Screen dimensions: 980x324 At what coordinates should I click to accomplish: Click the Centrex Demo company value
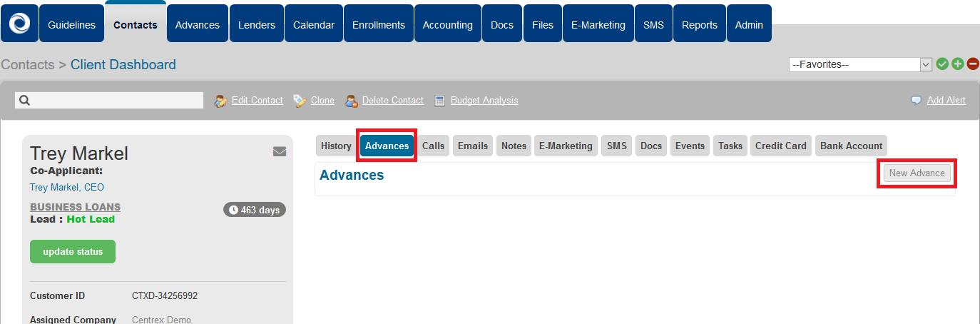click(162, 320)
